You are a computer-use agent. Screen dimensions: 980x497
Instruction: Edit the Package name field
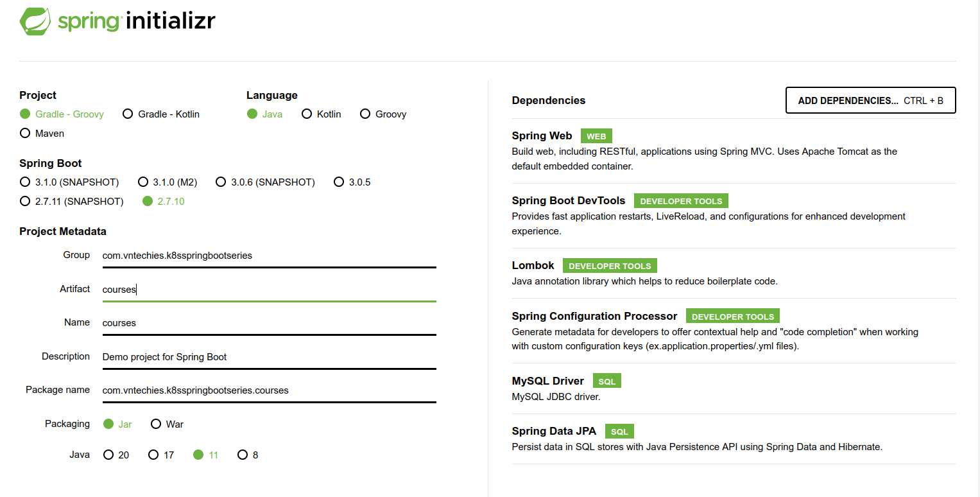click(269, 390)
